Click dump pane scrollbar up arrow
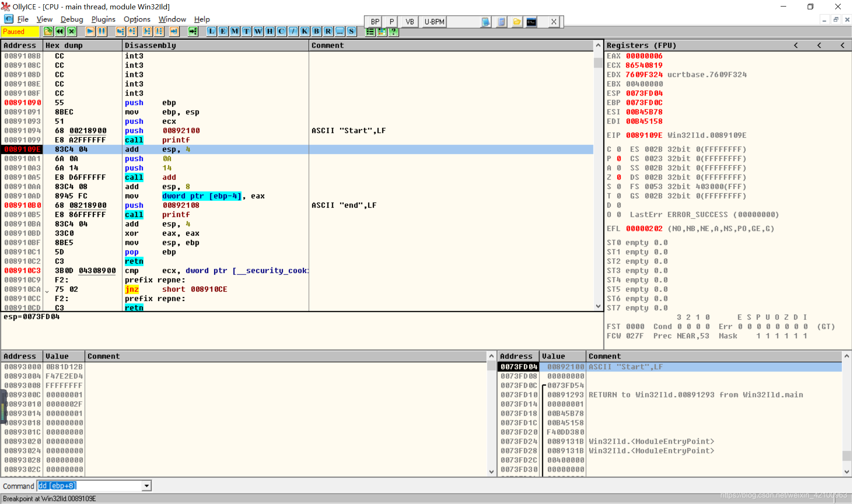This screenshot has height=504, width=852. pyautogui.click(x=491, y=356)
